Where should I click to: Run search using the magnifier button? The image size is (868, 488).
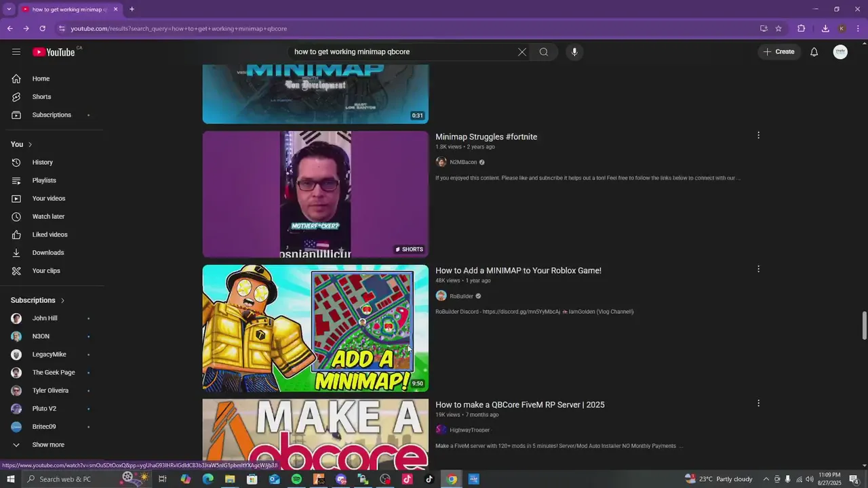pyautogui.click(x=544, y=52)
